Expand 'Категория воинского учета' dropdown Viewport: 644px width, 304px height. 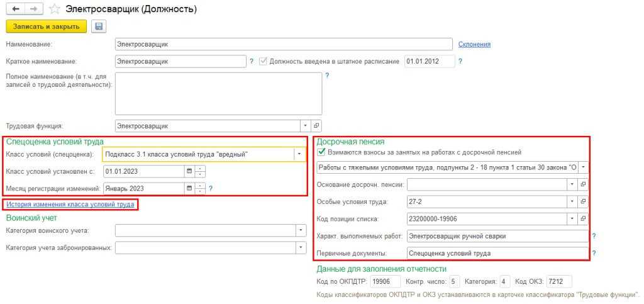(x=301, y=230)
